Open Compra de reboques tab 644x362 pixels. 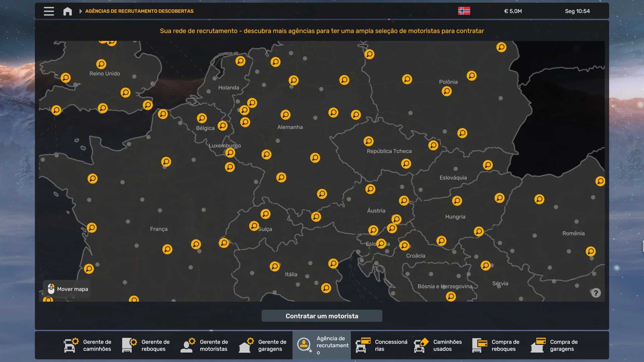tap(496, 345)
